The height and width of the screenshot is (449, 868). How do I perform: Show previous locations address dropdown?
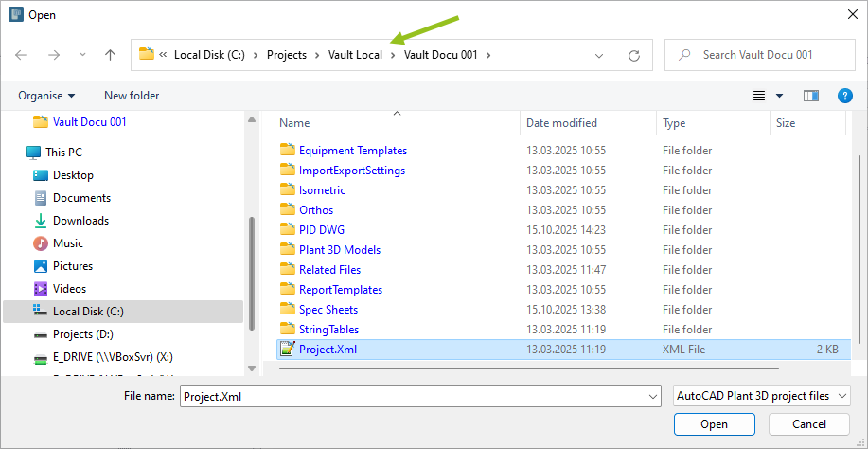point(599,55)
